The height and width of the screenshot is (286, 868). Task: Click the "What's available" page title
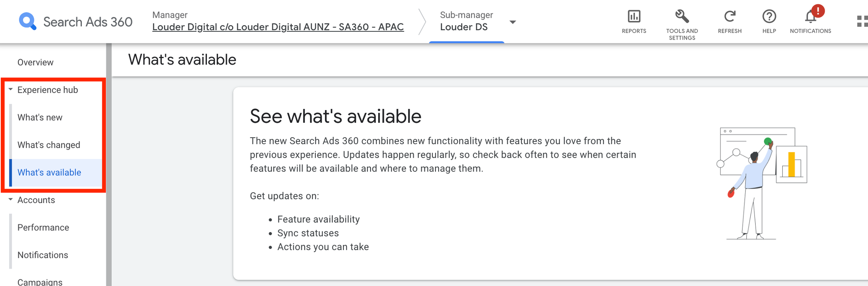click(x=182, y=60)
